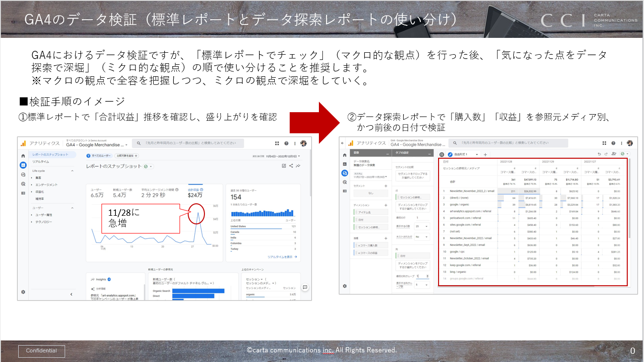Screen dimensions: 644x362
Task: Open the feedback icon at report's bottom right
Action: click(305, 287)
